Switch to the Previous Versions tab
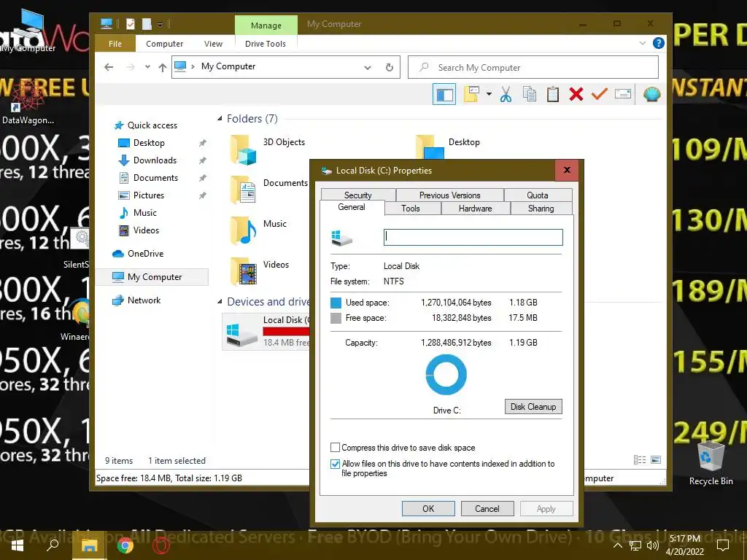The width and height of the screenshot is (747, 560). point(449,195)
